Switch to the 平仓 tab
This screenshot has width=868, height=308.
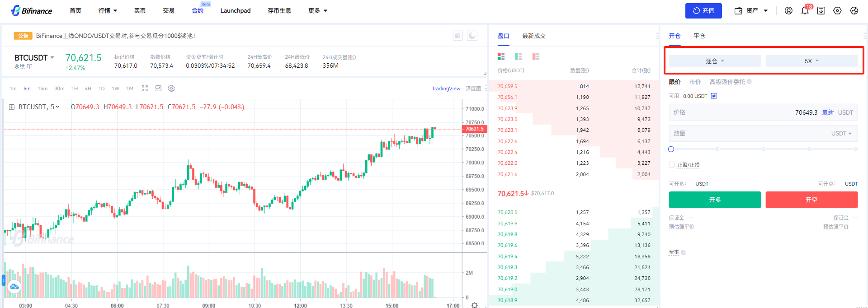pos(699,36)
